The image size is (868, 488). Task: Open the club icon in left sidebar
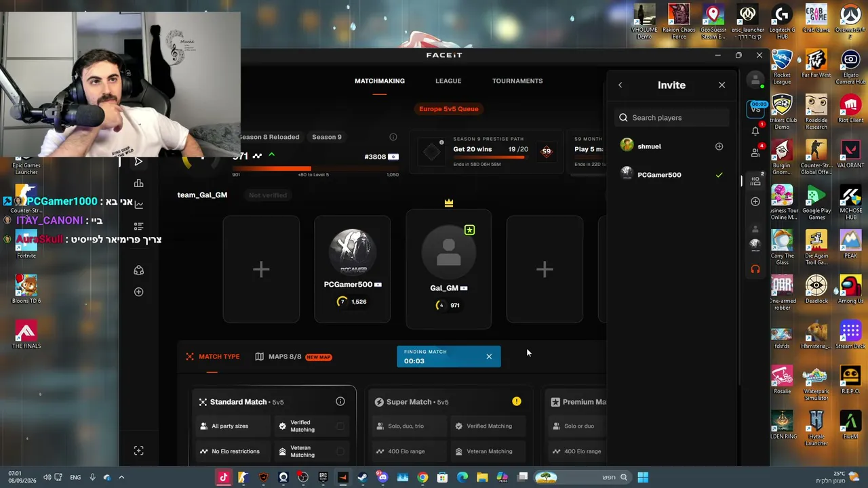coord(138,270)
